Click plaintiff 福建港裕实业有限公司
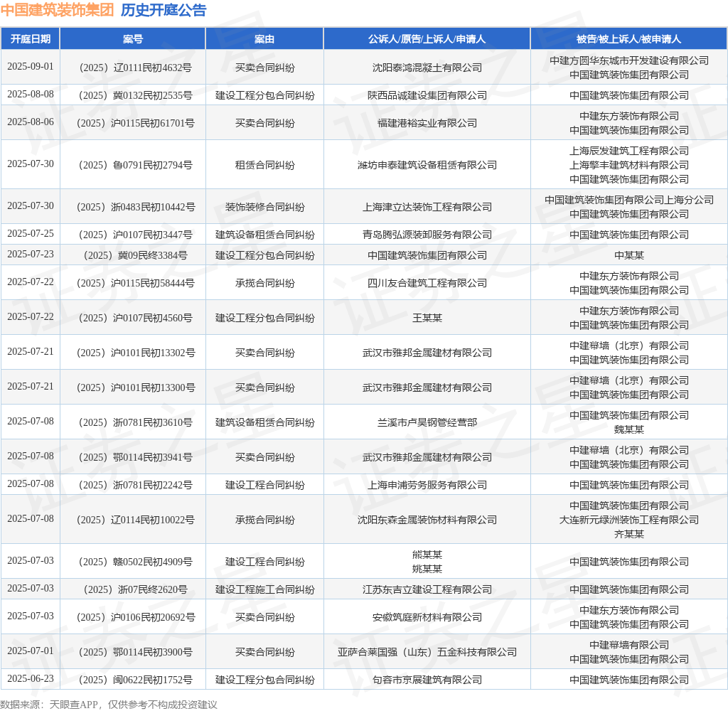Viewport: 728px width, 711px height. 427,123
